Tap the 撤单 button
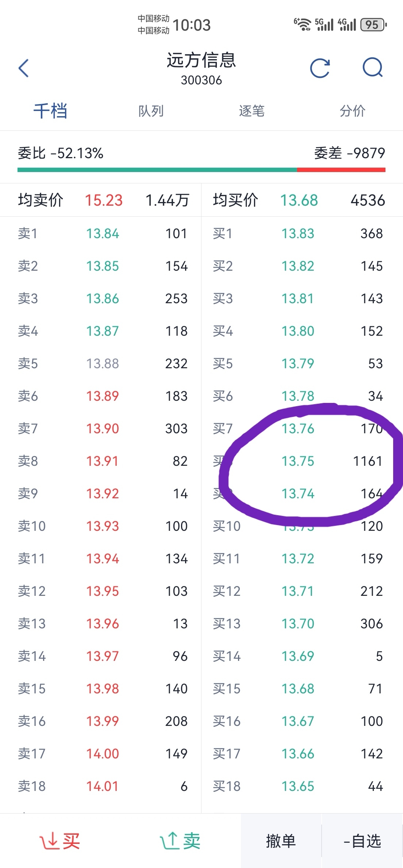 pyautogui.click(x=281, y=841)
